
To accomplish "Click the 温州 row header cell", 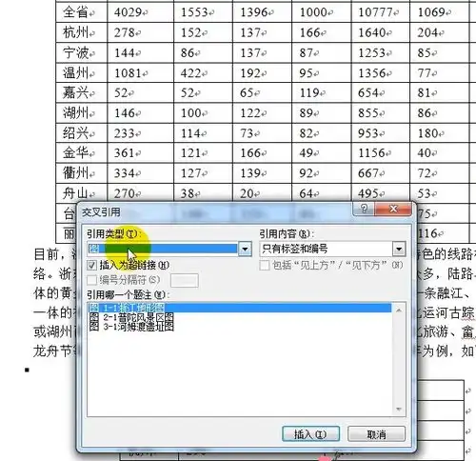I will pyautogui.click(x=82, y=73).
